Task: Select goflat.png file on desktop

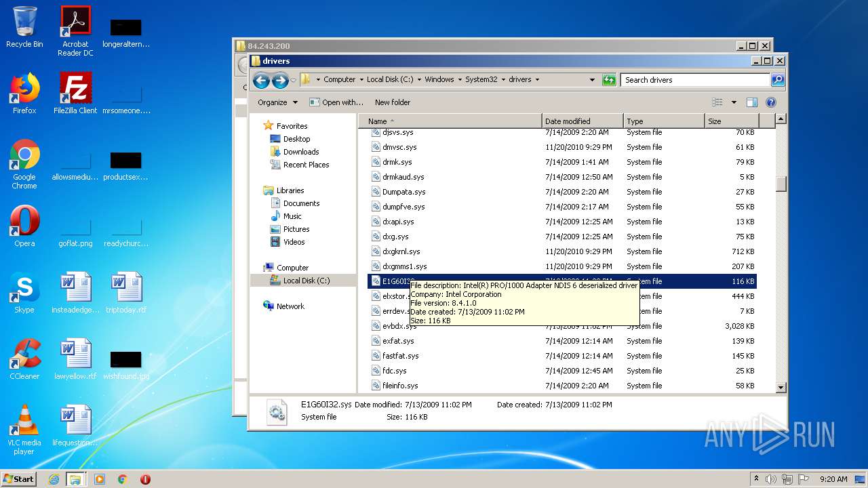Action: [x=75, y=230]
